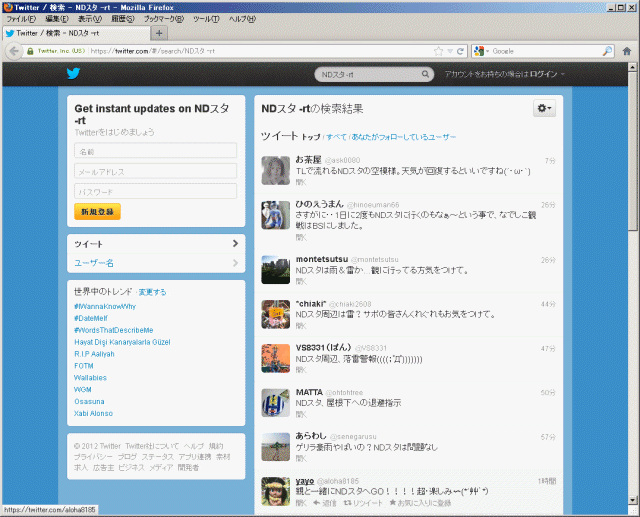Focus the メールアドレス email field
The height and width of the screenshot is (517, 640).
[156, 171]
